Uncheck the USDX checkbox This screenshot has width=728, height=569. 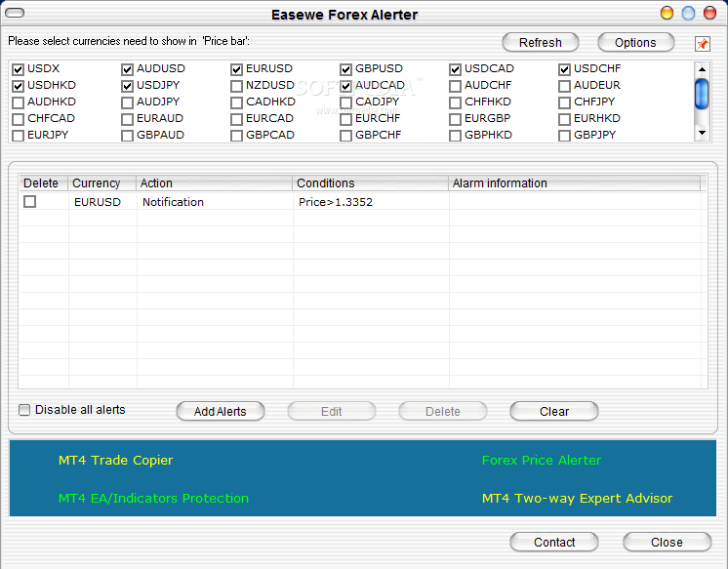pyautogui.click(x=19, y=69)
